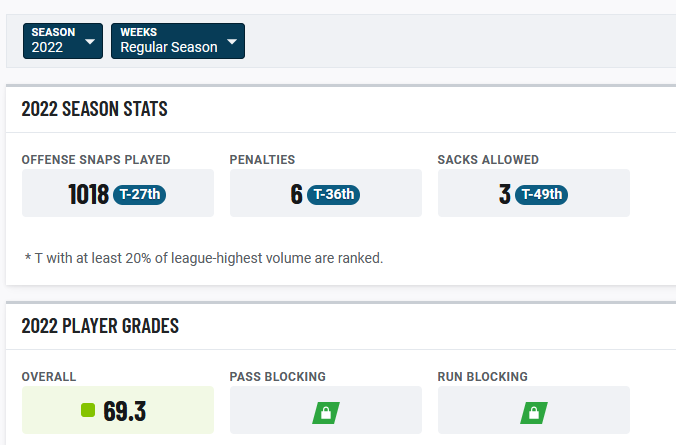The width and height of the screenshot is (676, 445).
Task: Expand the Weeks Regular Season dropdown
Action: (177, 41)
